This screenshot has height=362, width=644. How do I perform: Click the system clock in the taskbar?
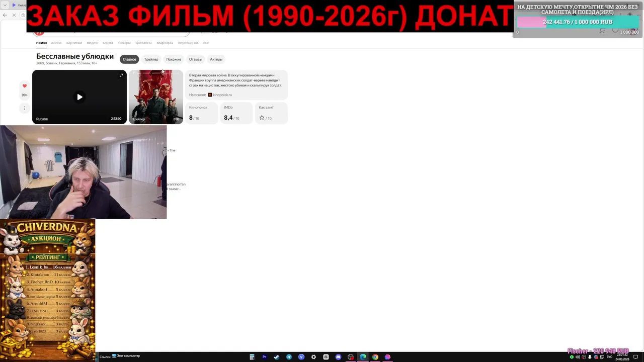[x=622, y=357]
